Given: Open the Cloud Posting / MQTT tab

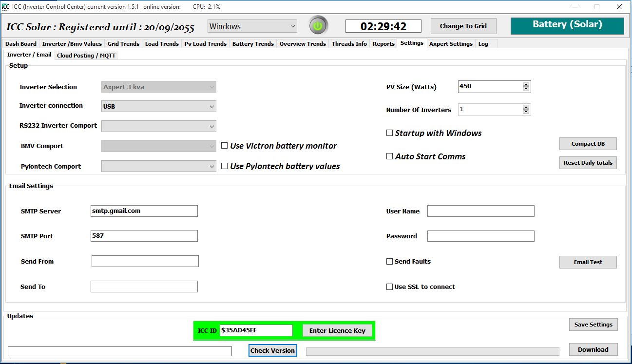Looking at the screenshot, I should point(86,56).
